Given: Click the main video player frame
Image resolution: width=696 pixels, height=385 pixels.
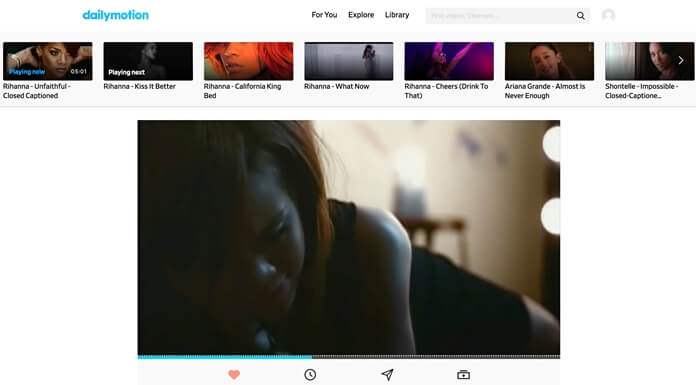Looking at the screenshot, I should click(349, 238).
